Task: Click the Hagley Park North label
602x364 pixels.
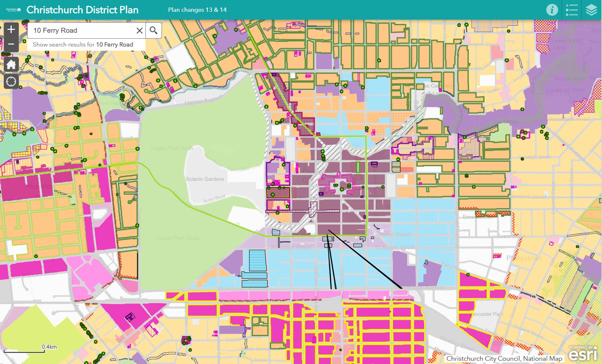Action: 172,148
